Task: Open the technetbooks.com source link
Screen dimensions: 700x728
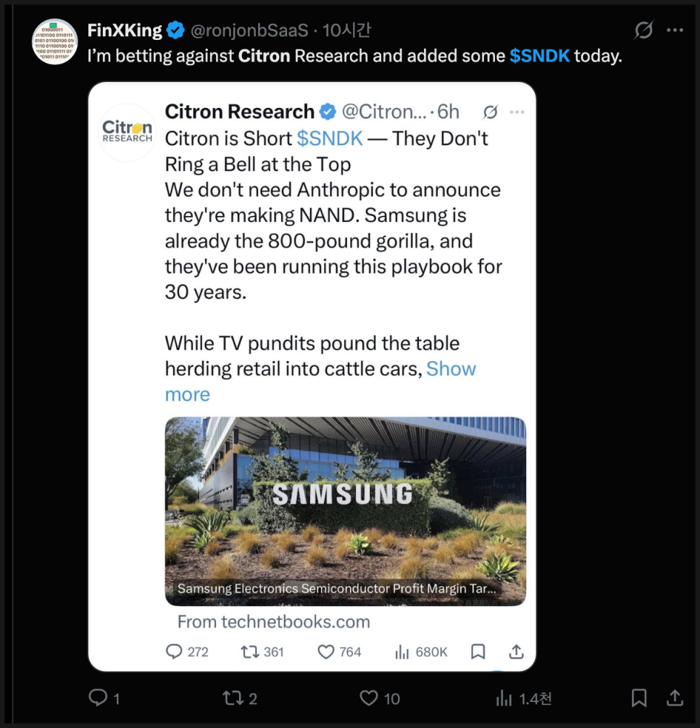Action: [x=274, y=621]
